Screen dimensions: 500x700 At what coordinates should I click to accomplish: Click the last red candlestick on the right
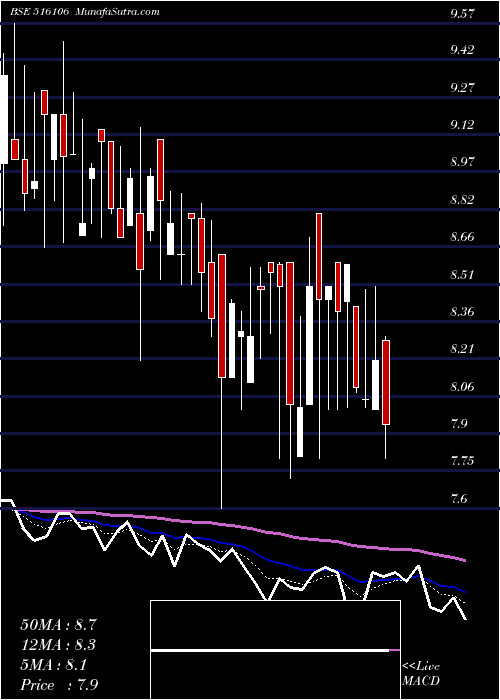386,382
